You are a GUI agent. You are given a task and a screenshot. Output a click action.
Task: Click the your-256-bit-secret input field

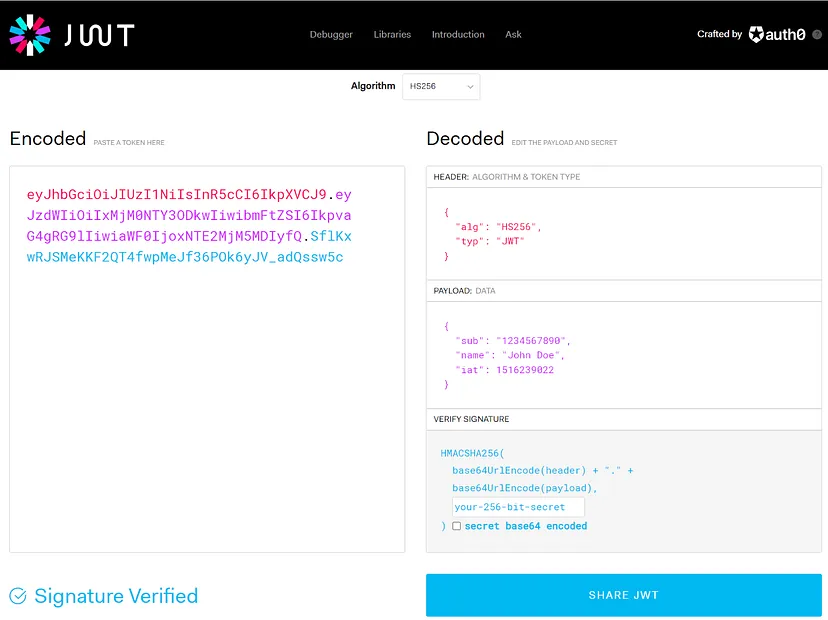pos(518,507)
